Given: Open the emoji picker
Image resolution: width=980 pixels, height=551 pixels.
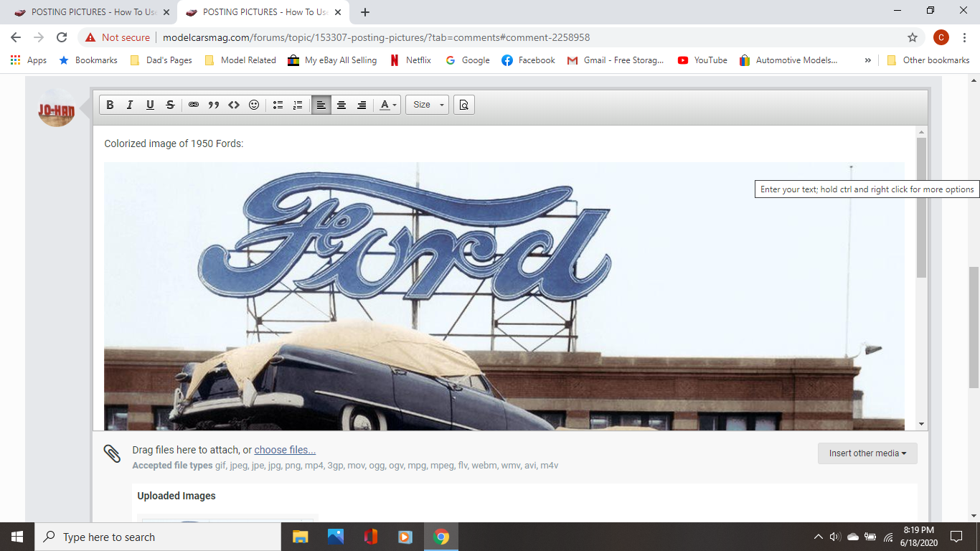Looking at the screenshot, I should coord(254,105).
